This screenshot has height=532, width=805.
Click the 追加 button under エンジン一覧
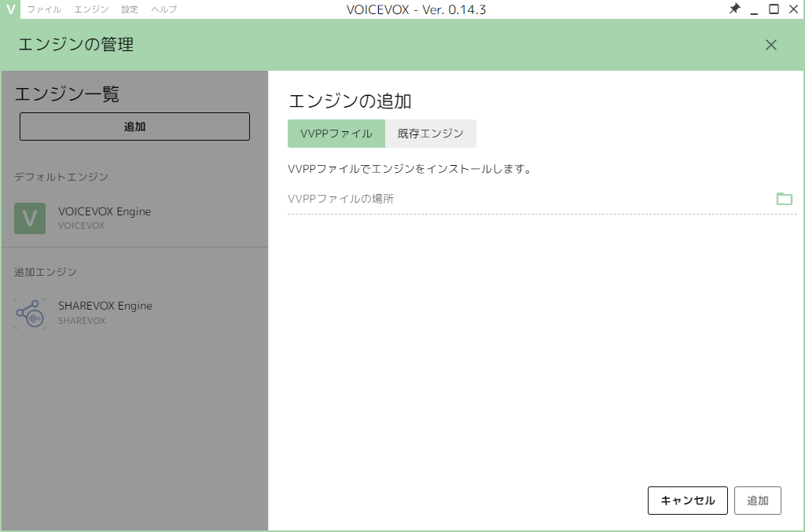click(x=134, y=126)
